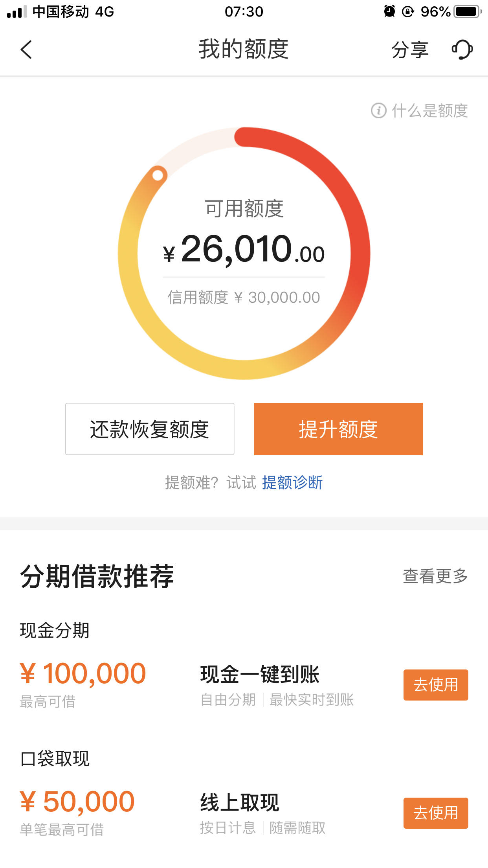Click 还款恢复额度 button

coord(150,429)
